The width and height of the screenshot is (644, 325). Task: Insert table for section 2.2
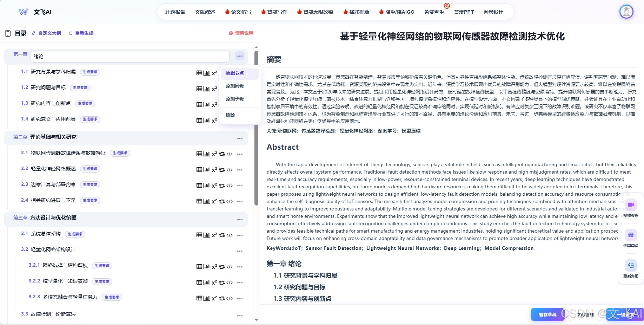tap(199, 170)
